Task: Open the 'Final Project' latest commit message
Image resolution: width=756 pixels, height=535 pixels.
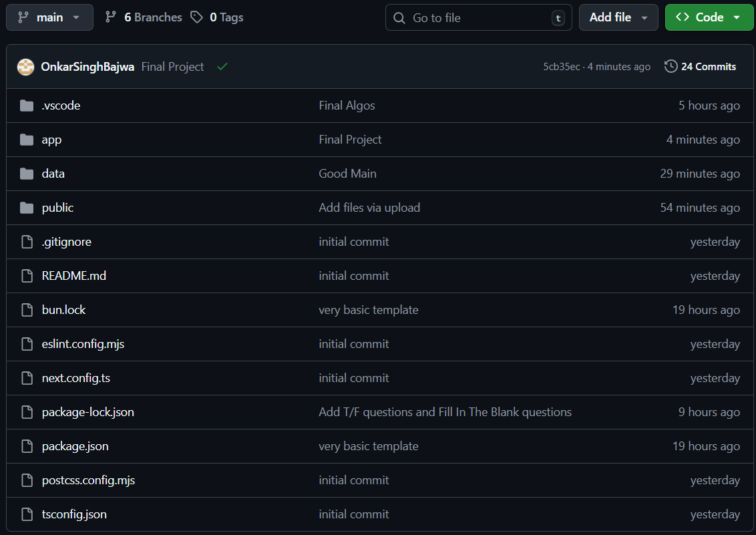Action: (172, 67)
